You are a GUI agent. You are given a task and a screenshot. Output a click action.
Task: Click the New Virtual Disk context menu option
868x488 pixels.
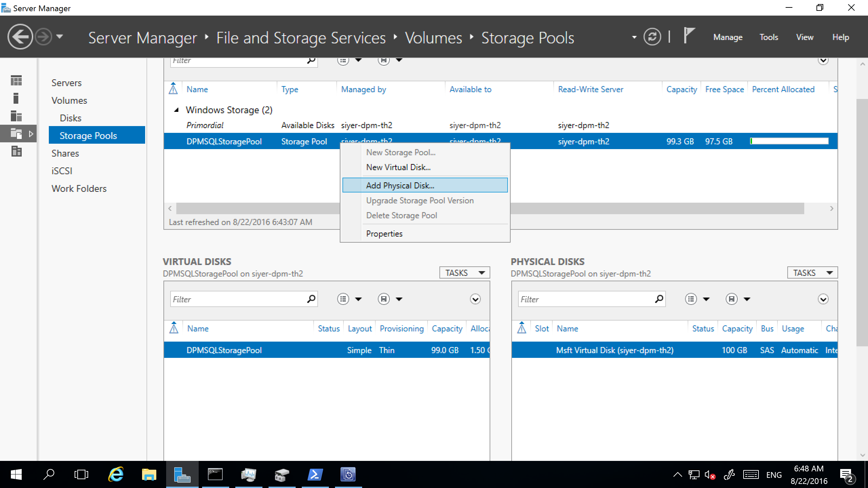[x=399, y=167]
